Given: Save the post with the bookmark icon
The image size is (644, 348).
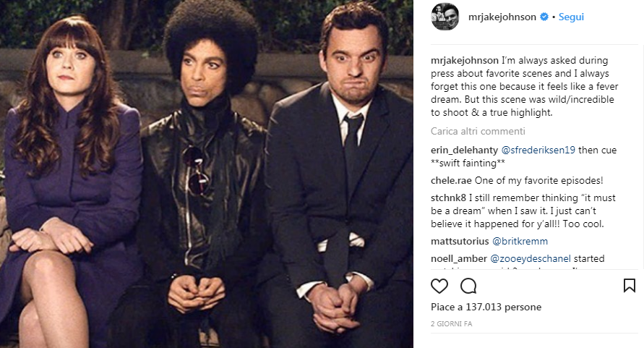Looking at the screenshot, I should tap(630, 286).
